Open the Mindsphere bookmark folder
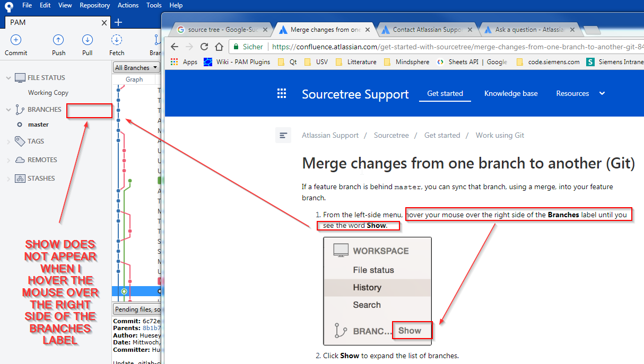Image resolution: width=644 pixels, height=364 pixels. [x=406, y=62]
